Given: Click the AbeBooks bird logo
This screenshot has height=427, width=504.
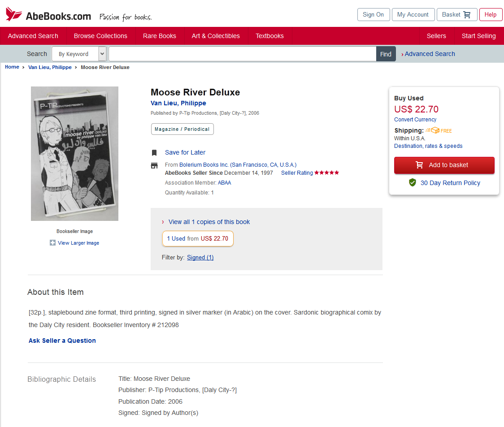Looking at the screenshot, I should click(14, 14).
